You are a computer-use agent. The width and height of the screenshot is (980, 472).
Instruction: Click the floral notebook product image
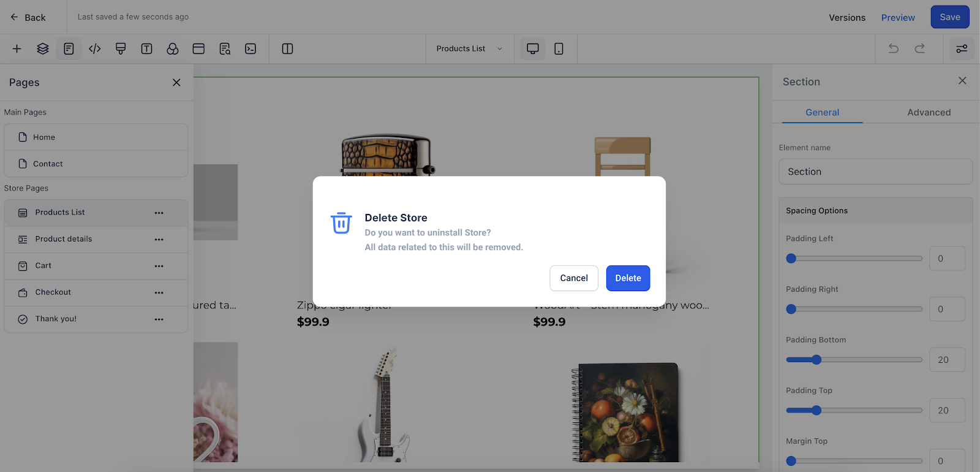625,411
